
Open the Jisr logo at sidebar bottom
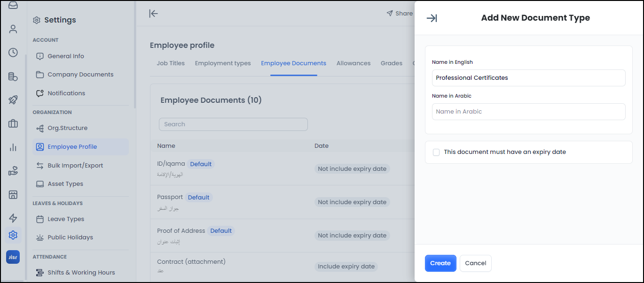(13, 257)
